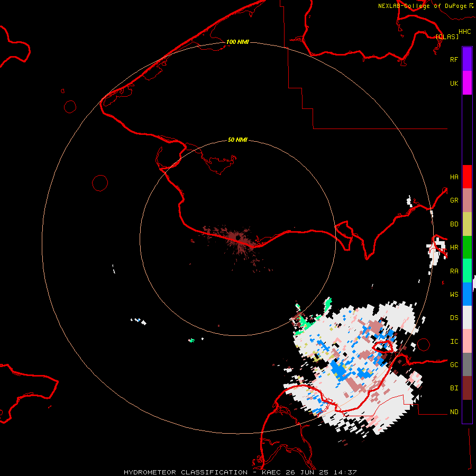Click the RF legend label
Screen dimensions: 476x476
coord(454,59)
